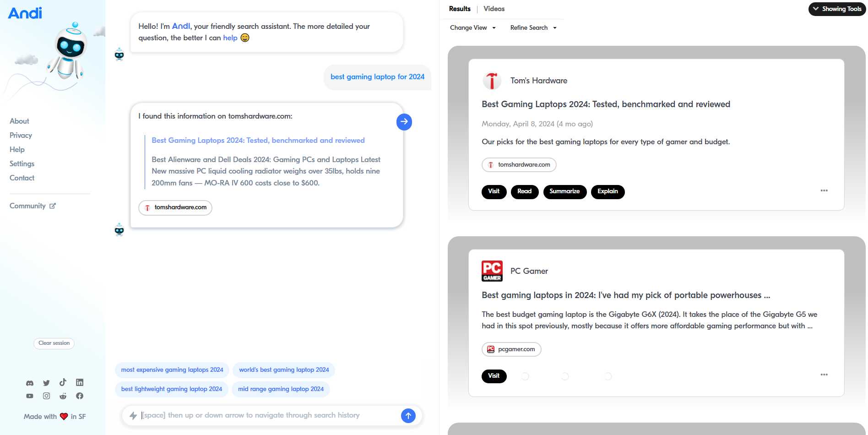Expand the Refine Search dropdown
868x435 pixels.
pos(533,27)
